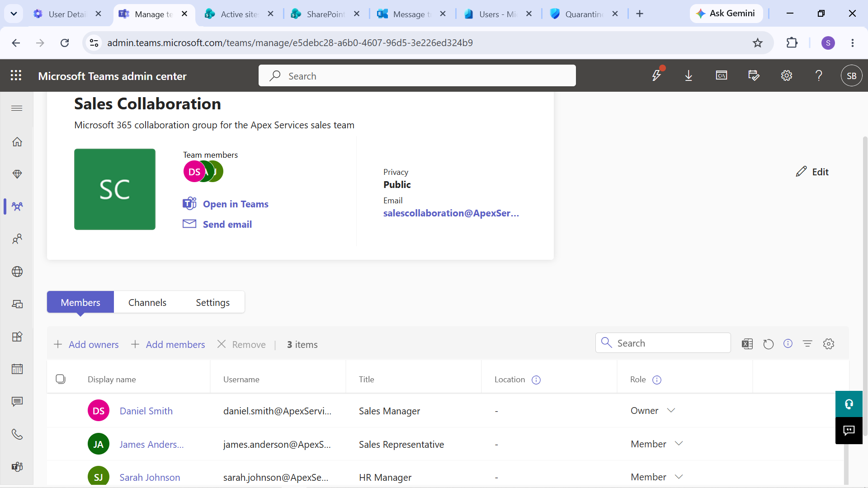The image size is (868, 488).
Task: Refresh the members list
Action: point(768,344)
